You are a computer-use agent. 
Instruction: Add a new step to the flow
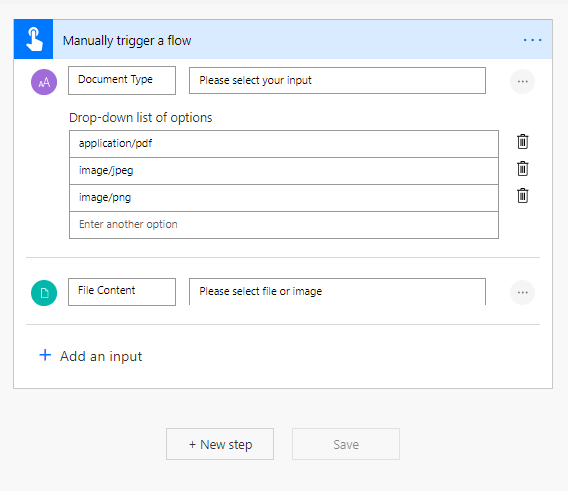220,444
